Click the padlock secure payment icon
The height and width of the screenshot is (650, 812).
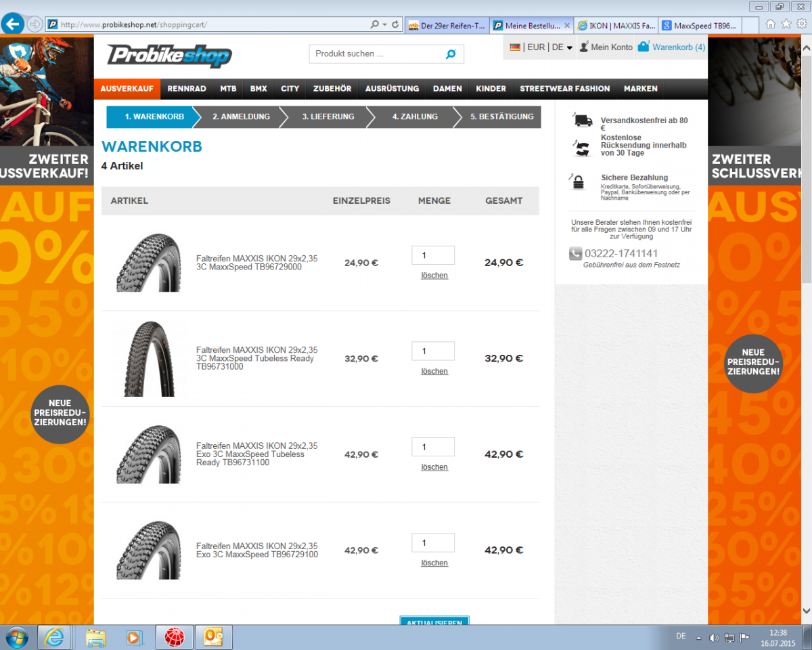coord(579,181)
